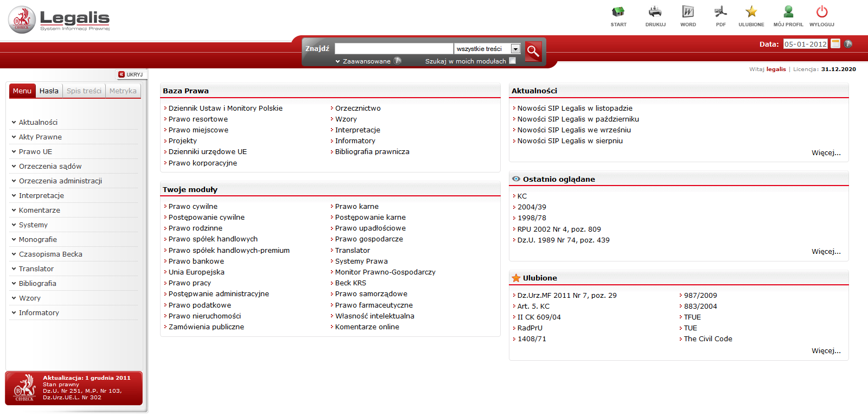Open Zamówienia publiczne module
868x415 pixels.
click(x=206, y=327)
